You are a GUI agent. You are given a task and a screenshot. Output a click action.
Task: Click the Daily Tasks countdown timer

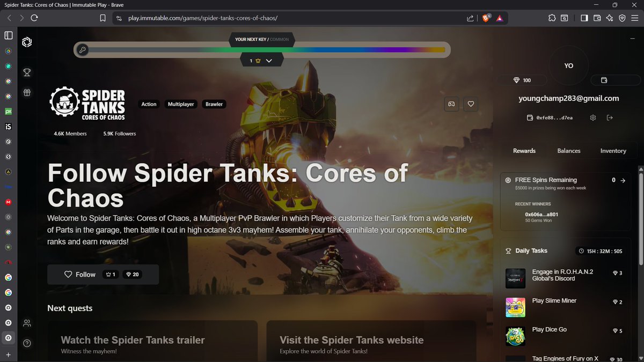601,251
